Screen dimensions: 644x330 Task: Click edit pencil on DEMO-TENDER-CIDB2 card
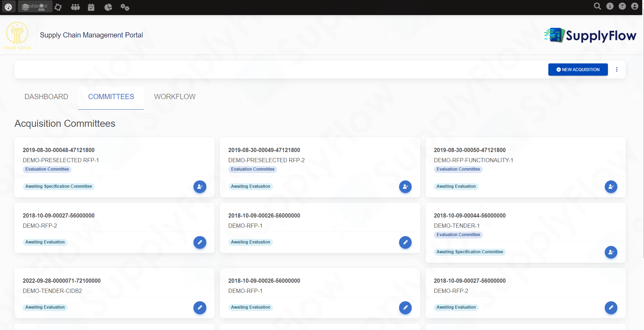pyautogui.click(x=200, y=308)
